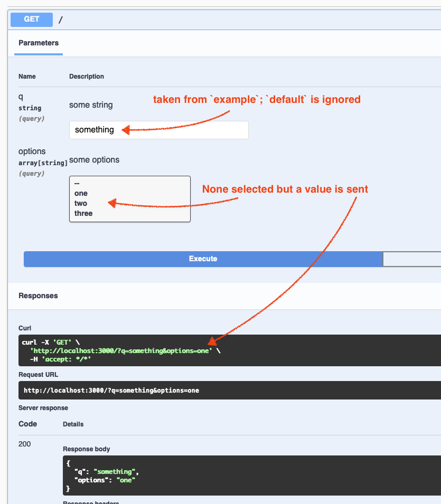The image size is (441, 504).
Task: Click the 200 response code entry
Action: [24, 444]
